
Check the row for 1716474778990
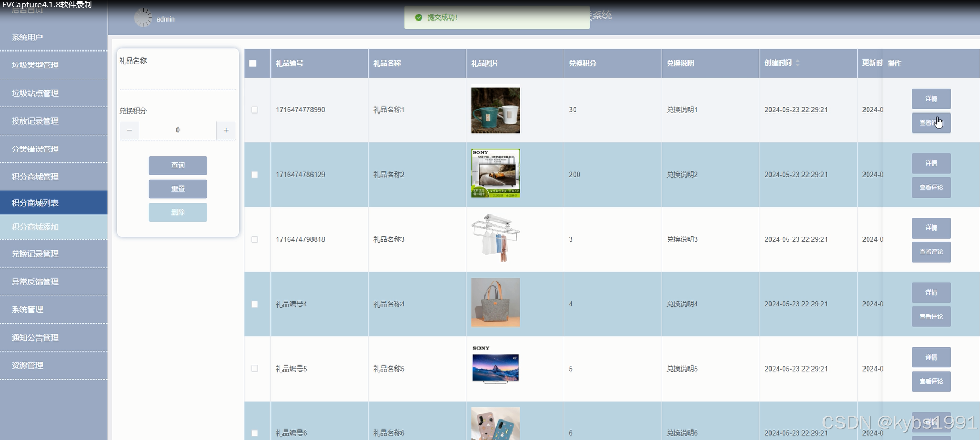click(x=255, y=110)
